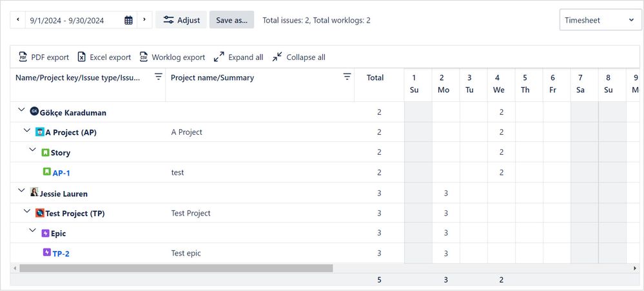The image size is (644, 291).
Task: Click Monday worklog cell of TP-2
Action: (446, 254)
